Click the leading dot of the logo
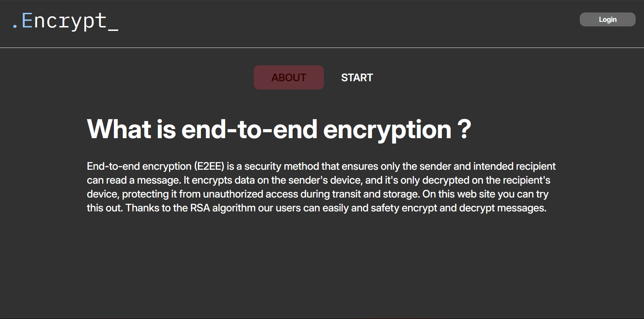 pyautogui.click(x=15, y=26)
